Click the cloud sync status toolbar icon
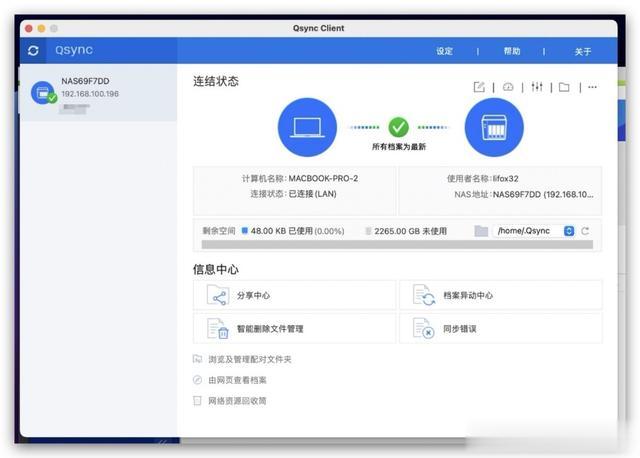This screenshot has width=640, height=458. (508, 87)
